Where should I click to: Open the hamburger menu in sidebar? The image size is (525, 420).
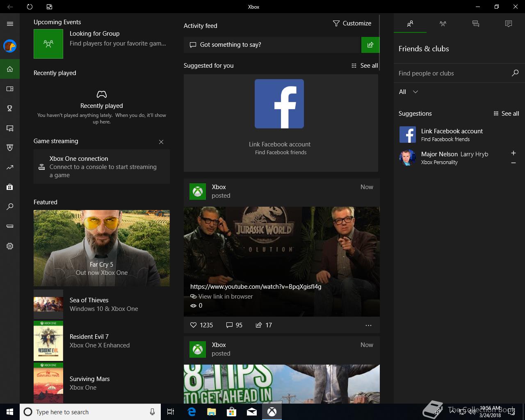point(10,24)
